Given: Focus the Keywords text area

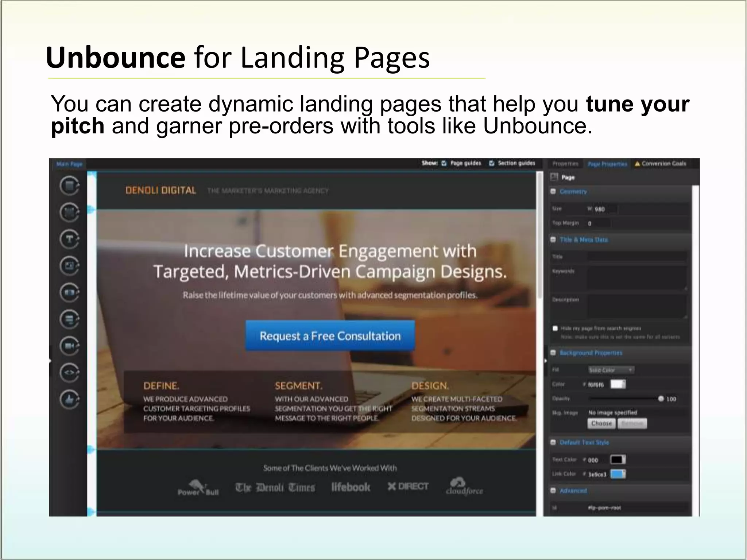Looking at the screenshot, I should (637, 277).
